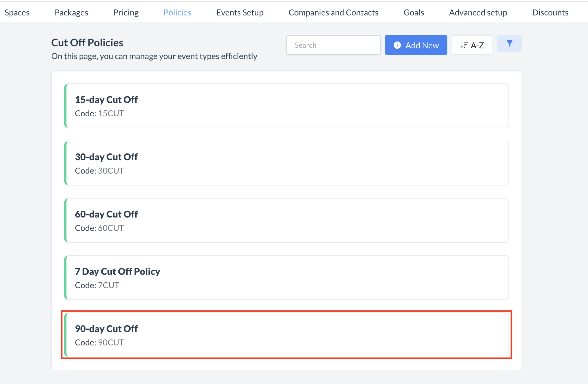Screen dimensions: 588x384
Task: Click the A-Z sort order button
Action: tap(472, 45)
